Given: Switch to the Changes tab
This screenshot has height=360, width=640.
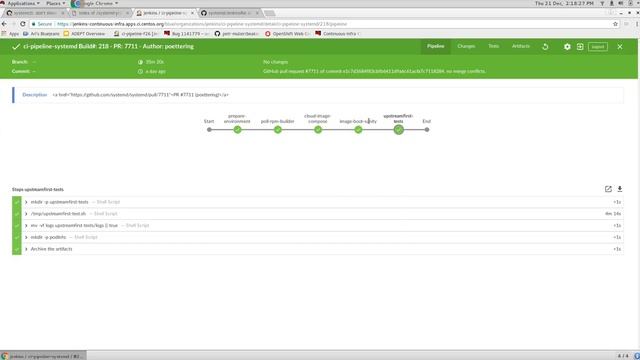Looking at the screenshot, I should (466, 47).
